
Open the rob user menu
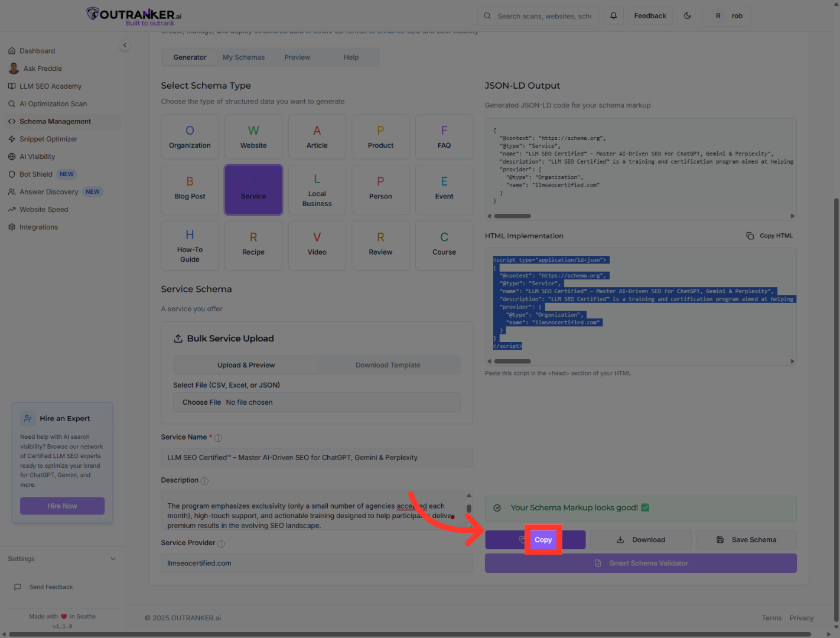(x=727, y=16)
